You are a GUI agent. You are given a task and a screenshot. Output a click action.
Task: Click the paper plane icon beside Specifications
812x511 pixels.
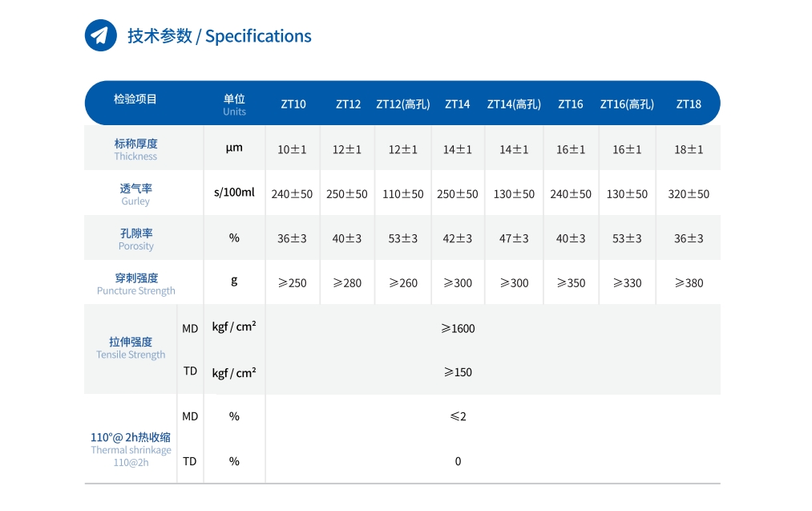point(101,35)
